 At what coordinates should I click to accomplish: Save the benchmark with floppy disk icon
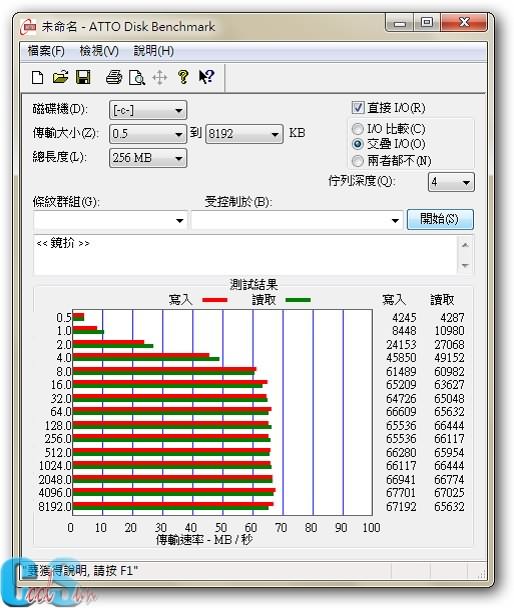point(83,77)
